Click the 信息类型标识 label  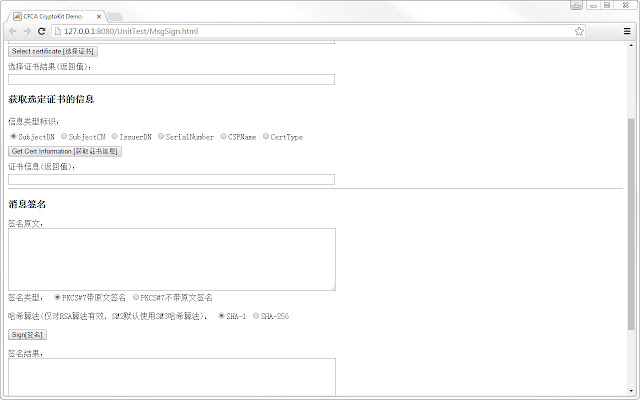33,122
